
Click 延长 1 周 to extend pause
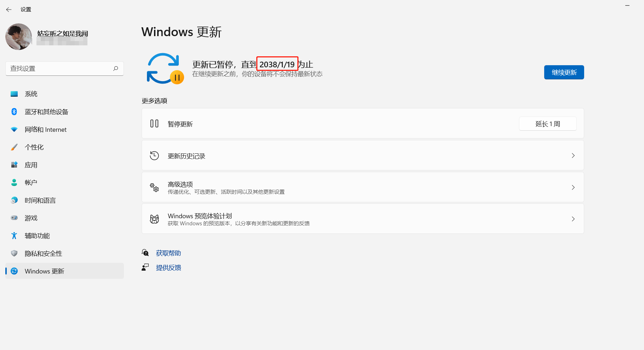(x=548, y=124)
